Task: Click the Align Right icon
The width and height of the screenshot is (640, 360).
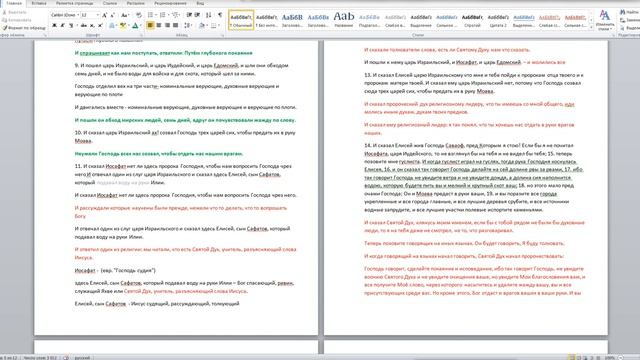Action: click(167, 25)
